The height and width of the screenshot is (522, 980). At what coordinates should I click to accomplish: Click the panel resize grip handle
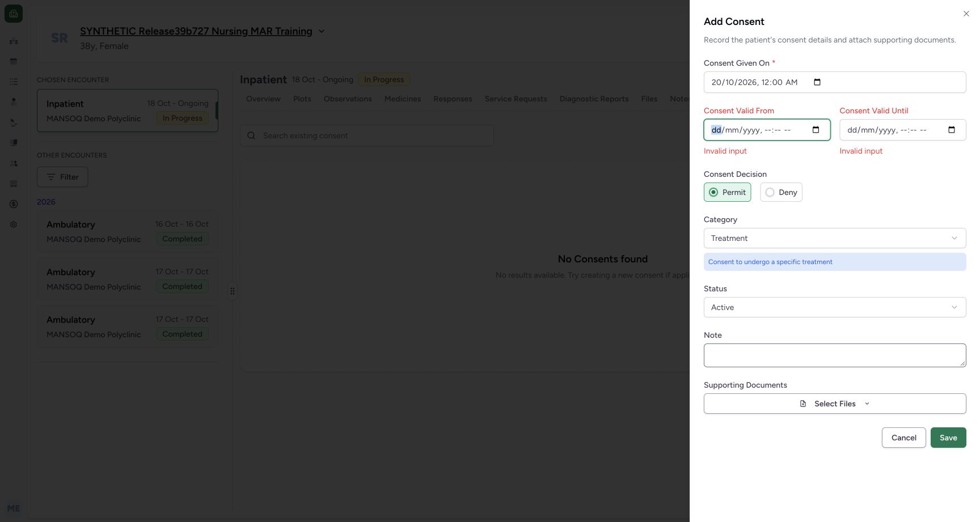pos(233,291)
